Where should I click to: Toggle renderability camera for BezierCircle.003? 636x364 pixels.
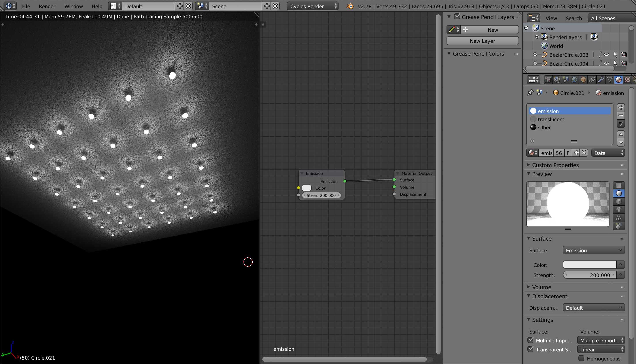click(624, 55)
